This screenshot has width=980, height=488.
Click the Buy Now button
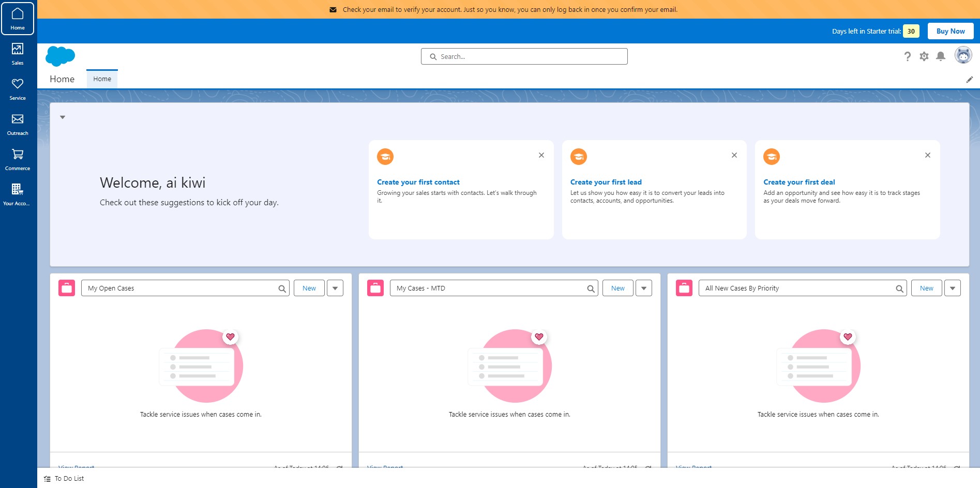click(x=951, y=31)
